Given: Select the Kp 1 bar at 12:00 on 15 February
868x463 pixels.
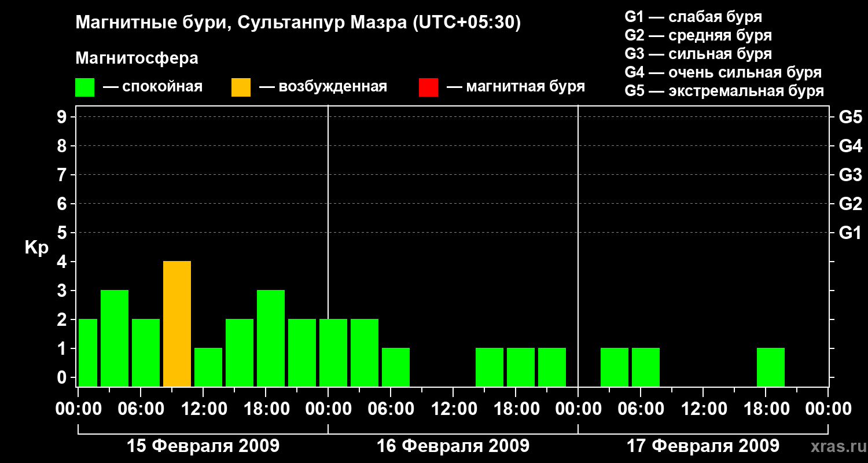Looking at the screenshot, I should [208, 368].
